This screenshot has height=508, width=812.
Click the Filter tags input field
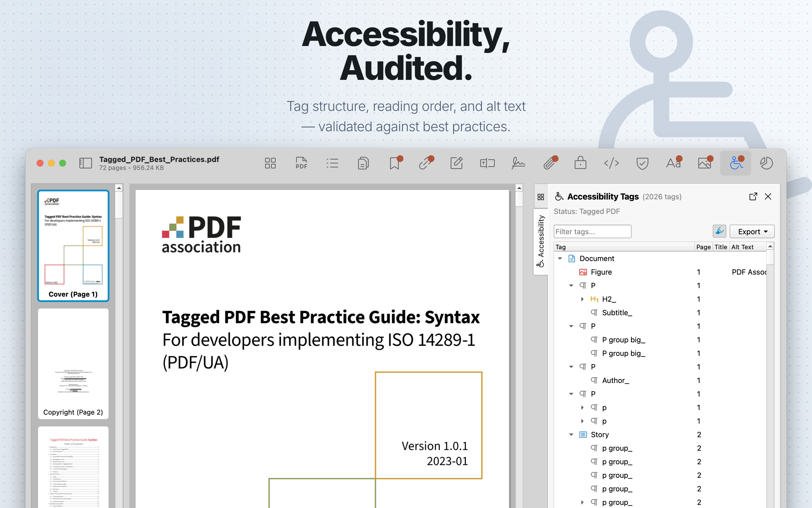point(592,231)
